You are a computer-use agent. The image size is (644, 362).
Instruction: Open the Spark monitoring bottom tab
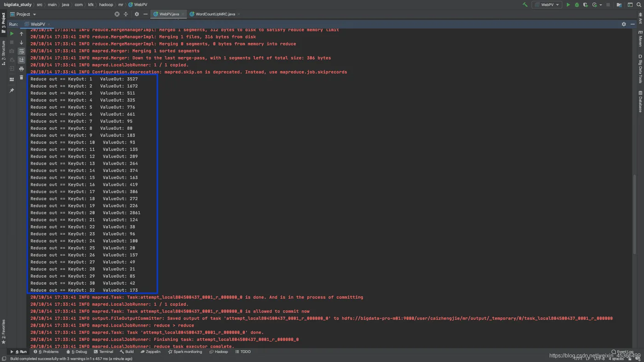(185, 352)
